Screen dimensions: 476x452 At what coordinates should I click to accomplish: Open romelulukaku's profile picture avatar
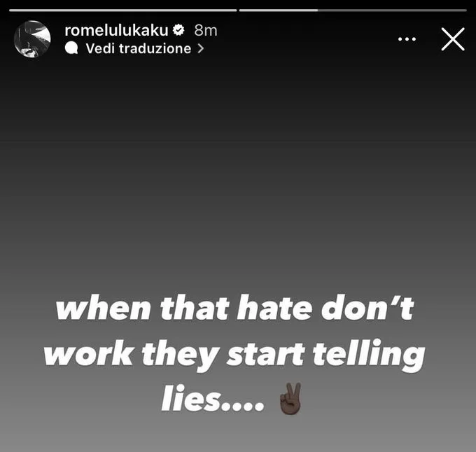tap(32, 38)
